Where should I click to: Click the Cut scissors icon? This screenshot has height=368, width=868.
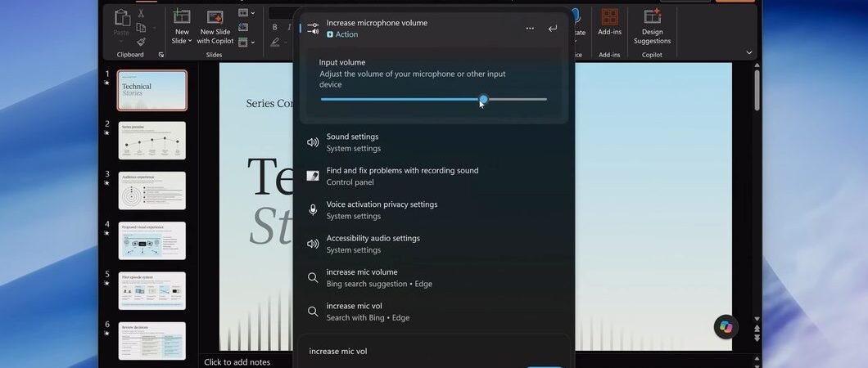point(141,13)
